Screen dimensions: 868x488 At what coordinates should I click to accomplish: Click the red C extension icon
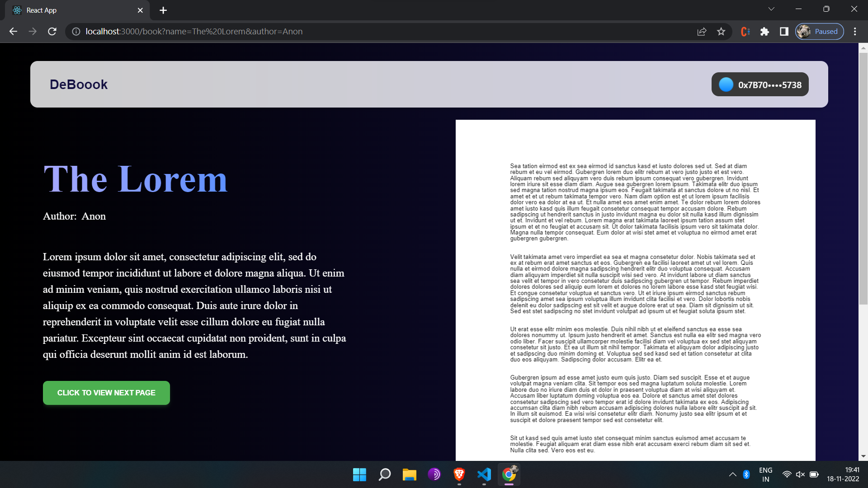pyautogui.click(x=745, y=32)
